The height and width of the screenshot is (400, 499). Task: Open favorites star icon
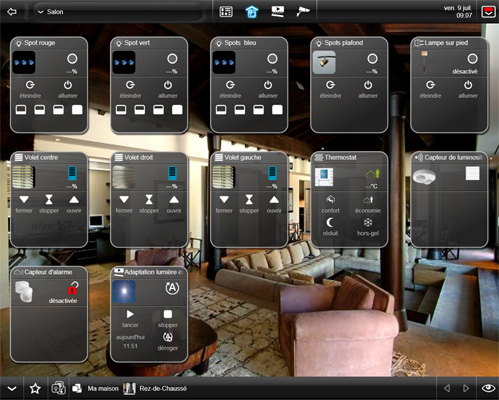(35, 389)
